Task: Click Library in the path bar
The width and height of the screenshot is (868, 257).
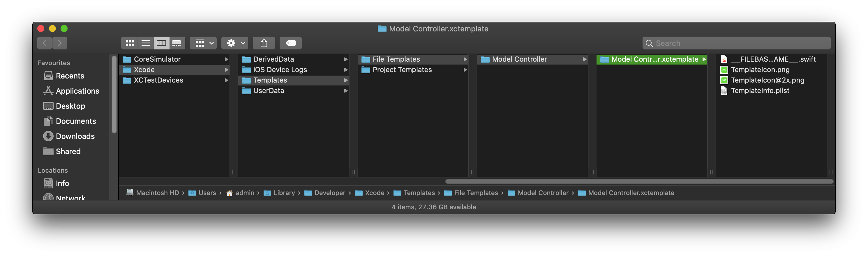Action: [x=284, y=193]
